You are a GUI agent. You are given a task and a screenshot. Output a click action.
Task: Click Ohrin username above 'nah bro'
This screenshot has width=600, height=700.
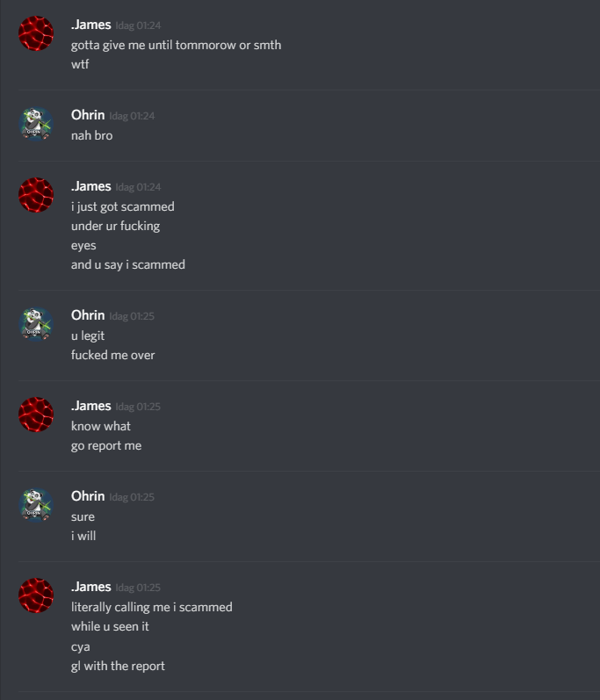coord(88,115)
